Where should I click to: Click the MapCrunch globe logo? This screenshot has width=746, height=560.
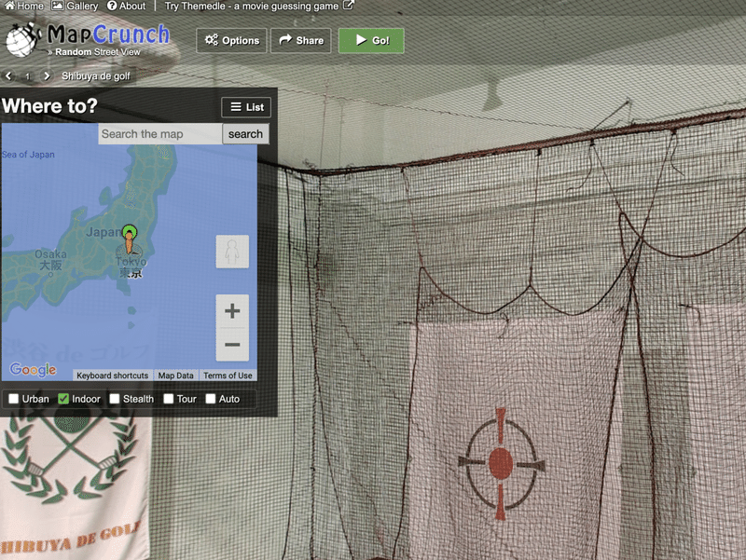pyautogui.click(x=21, y=40)
